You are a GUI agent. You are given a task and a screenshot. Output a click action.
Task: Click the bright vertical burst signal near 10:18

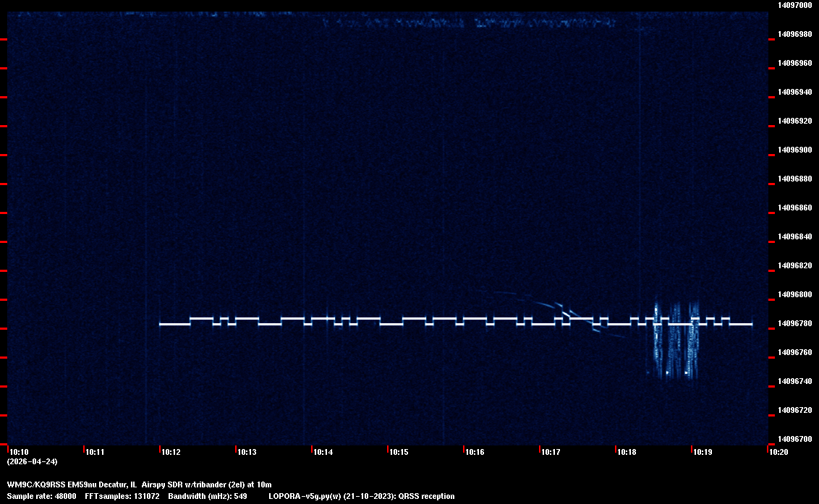pyautogui.click(x=657, y=340)
